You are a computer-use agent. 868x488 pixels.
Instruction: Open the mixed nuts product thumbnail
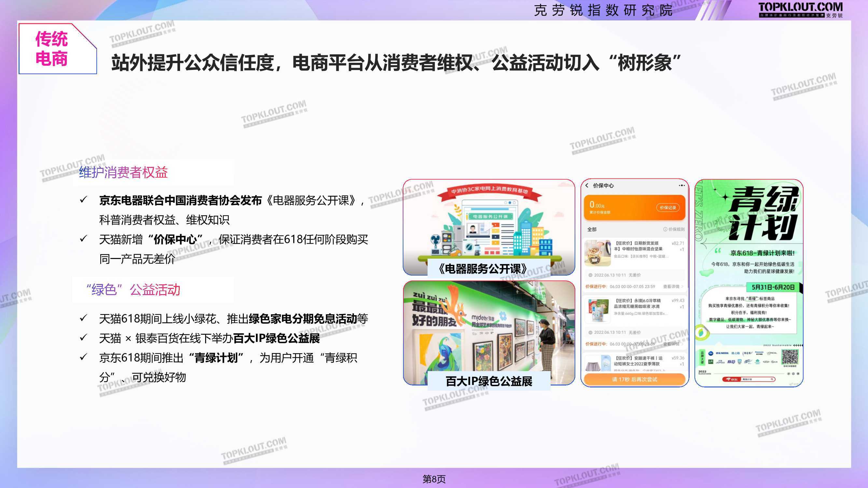point(597,253)
